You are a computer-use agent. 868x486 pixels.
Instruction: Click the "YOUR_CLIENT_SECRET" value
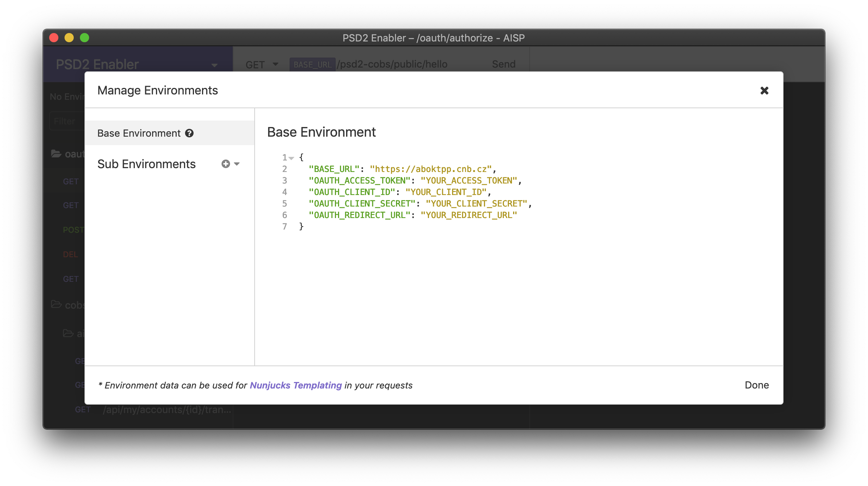[477, 203]
